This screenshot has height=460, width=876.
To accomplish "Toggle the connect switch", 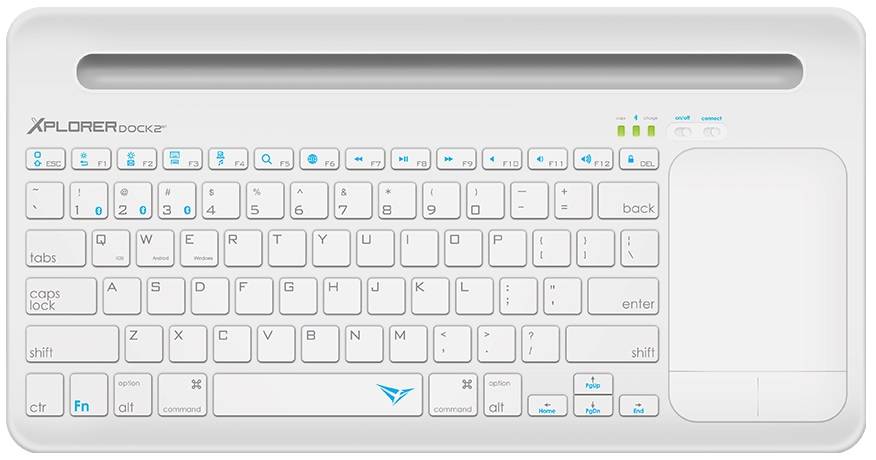I will coord(711,132).
